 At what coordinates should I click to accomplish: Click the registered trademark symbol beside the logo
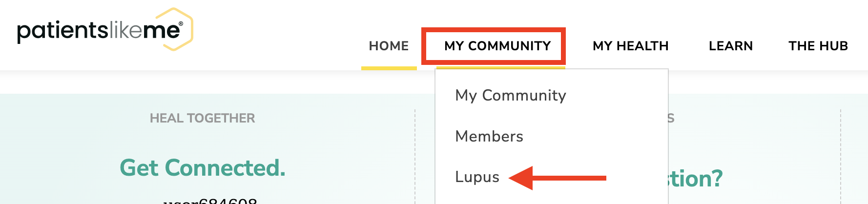tap(181, 23)
